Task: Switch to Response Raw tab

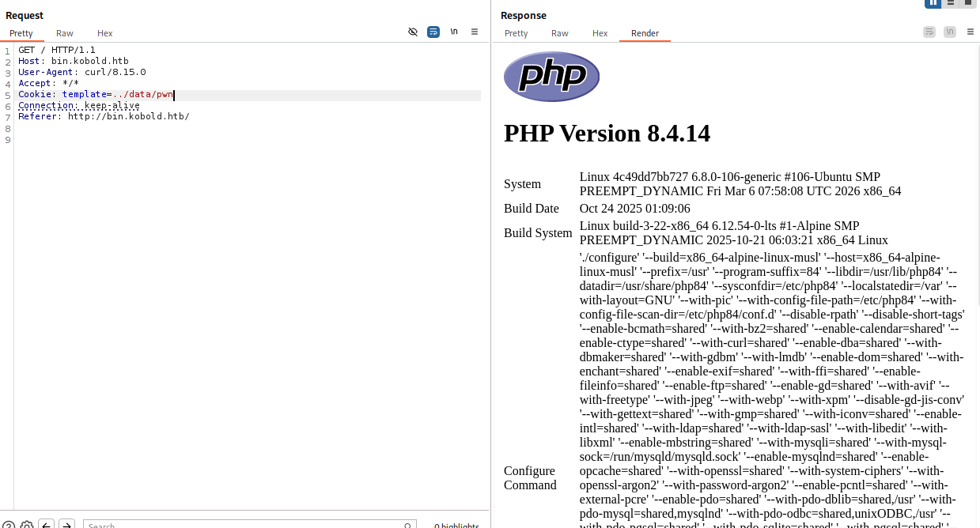Action: [x=560, y=33]
